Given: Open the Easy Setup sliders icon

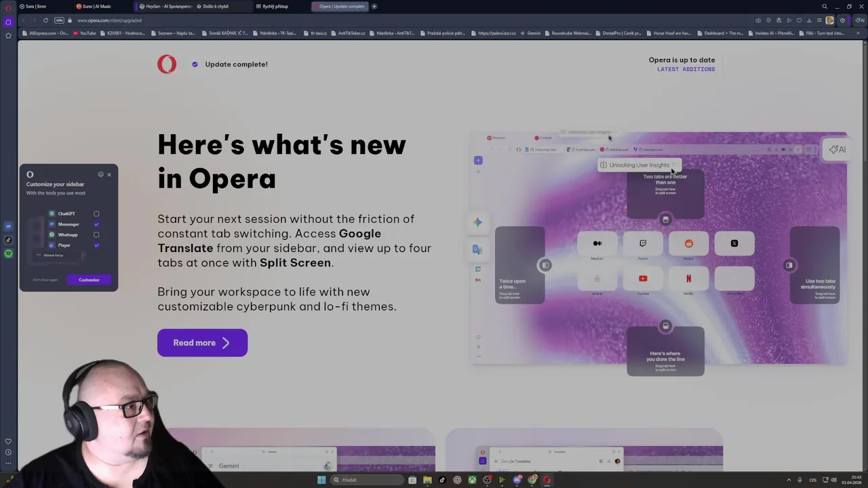Looking at the screenshot, I should [819, 20].
